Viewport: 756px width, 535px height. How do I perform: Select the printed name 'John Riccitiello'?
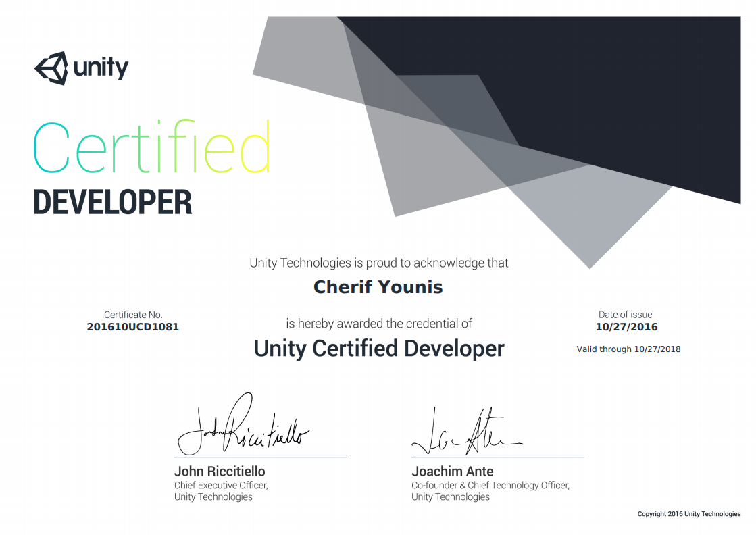[x=220, y=472]
